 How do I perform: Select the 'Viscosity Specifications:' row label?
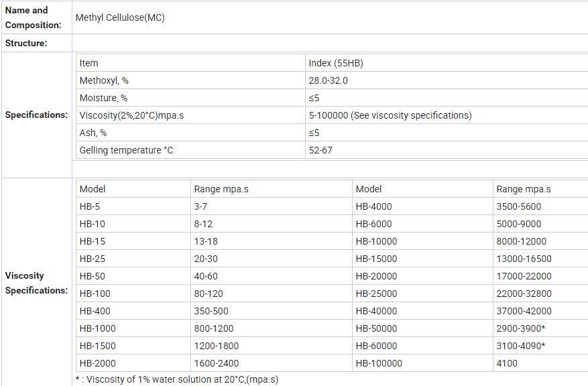coord(36,283)
